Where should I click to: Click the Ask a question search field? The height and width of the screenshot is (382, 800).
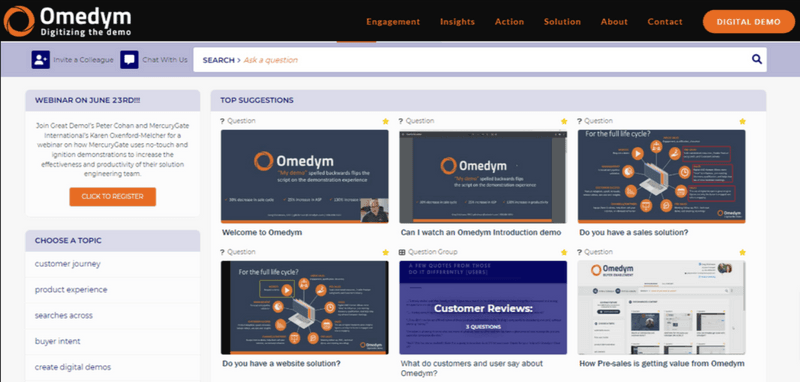[480, 60]
